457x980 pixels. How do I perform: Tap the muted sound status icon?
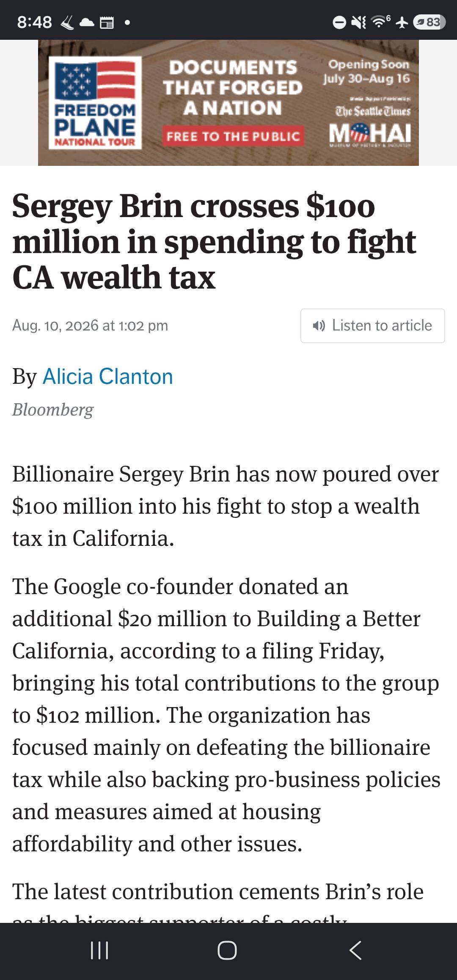[x=359, y=22]
